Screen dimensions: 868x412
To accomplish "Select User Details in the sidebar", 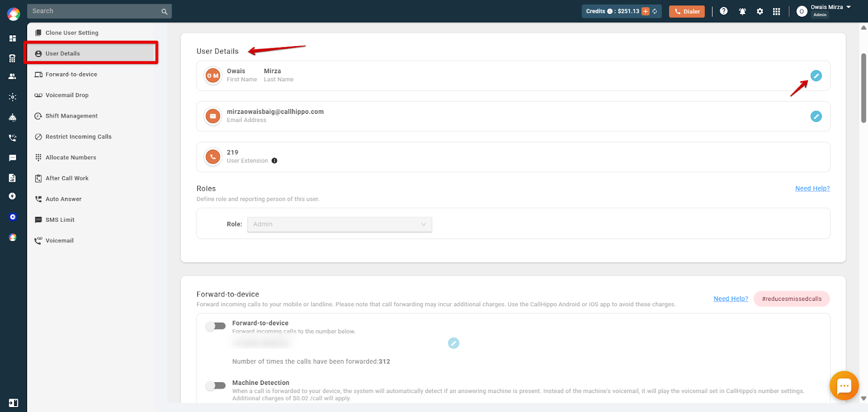I will point(91,53).
